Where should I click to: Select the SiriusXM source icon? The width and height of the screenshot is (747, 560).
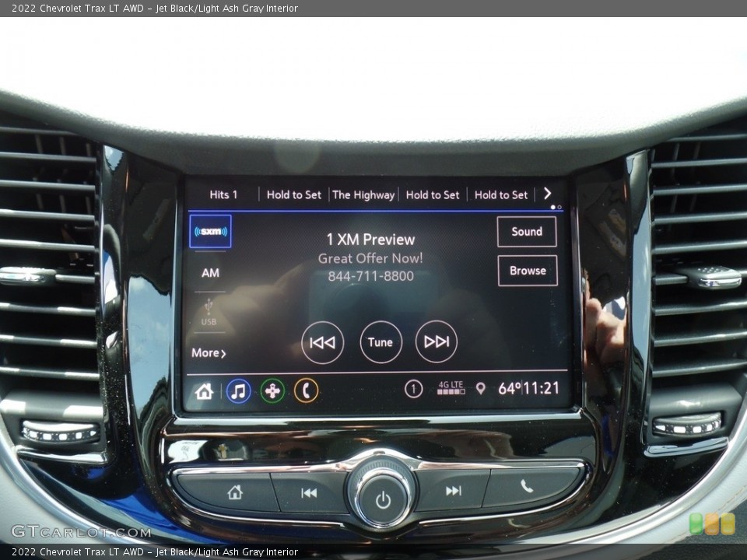click(x=210, y=232)
